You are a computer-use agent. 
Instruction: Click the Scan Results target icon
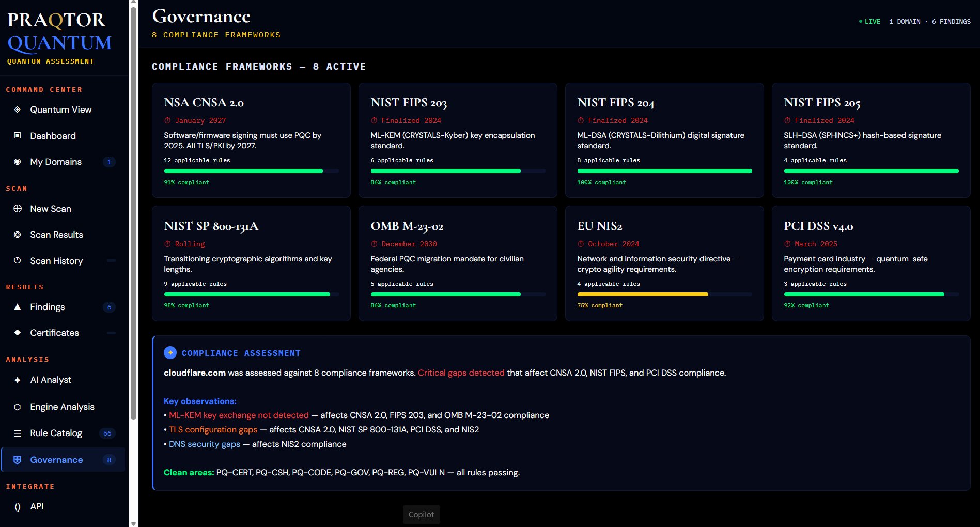click(x=17, y=235)
